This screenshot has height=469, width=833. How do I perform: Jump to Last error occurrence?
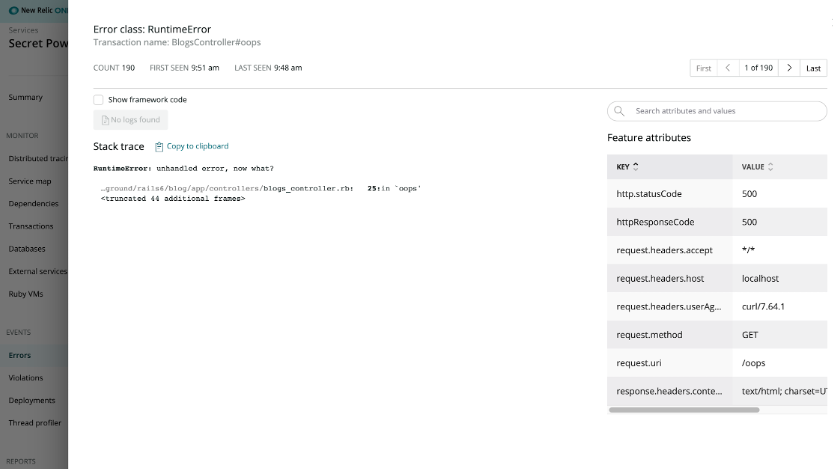(813, 68)
